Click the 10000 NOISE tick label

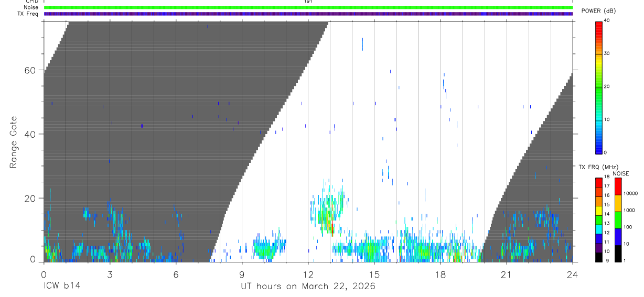(630, 194)
